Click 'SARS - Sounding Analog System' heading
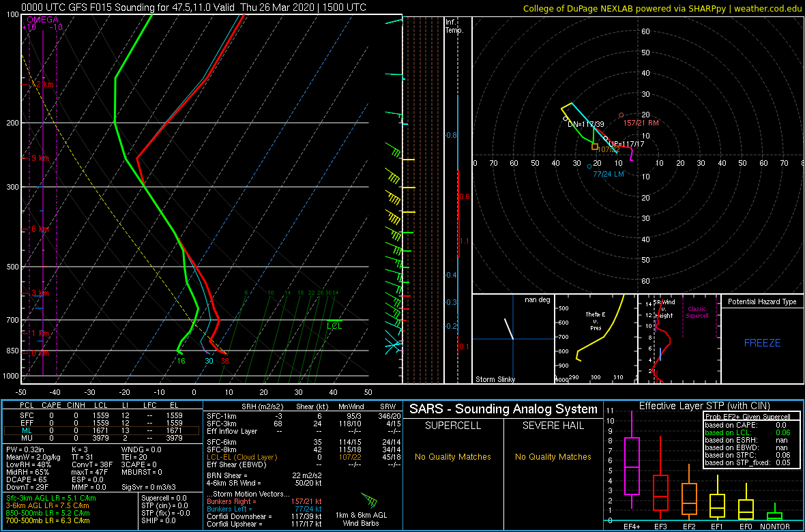Screen dimensions: 805x532 tap(503, 409)
